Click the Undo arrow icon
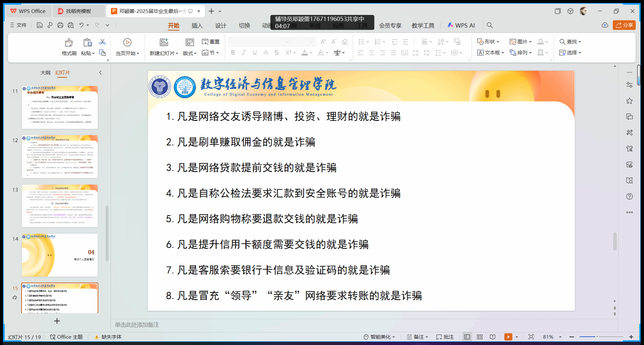Image resolution: width=644 pixels, height=345 pixels. tap(81, 25)
